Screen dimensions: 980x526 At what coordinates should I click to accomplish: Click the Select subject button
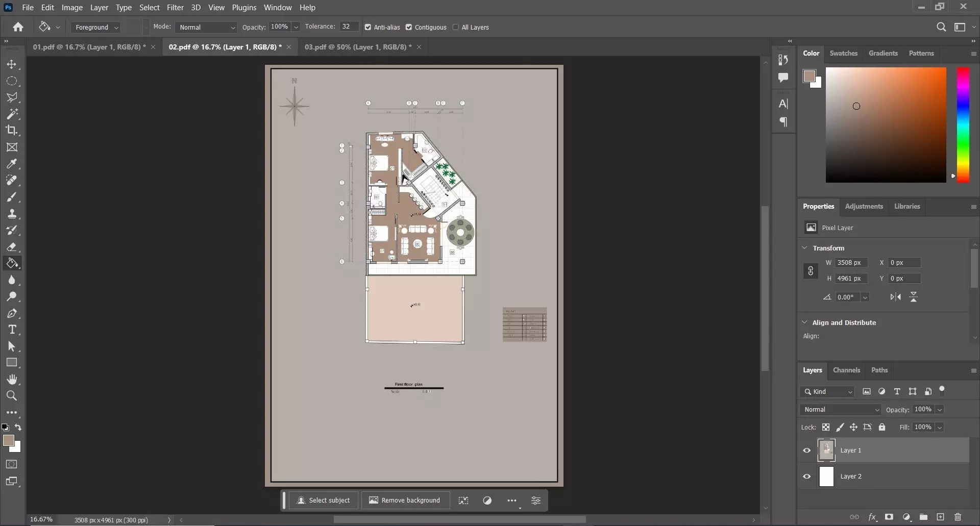pos(324,500)
